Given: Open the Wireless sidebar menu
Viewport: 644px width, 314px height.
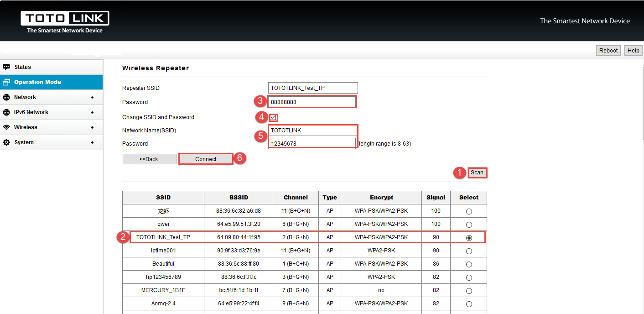Looking at the screenshot, I should [51, 127].
